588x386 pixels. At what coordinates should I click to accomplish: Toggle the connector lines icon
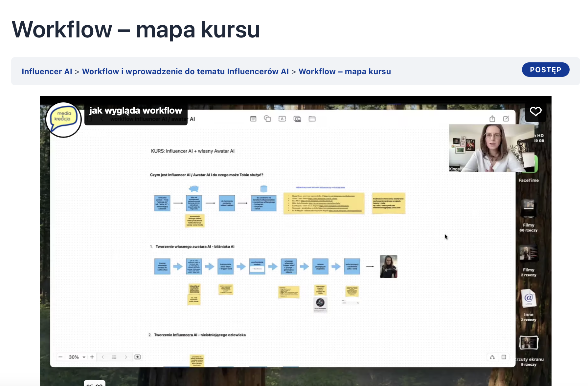point(492,357)
